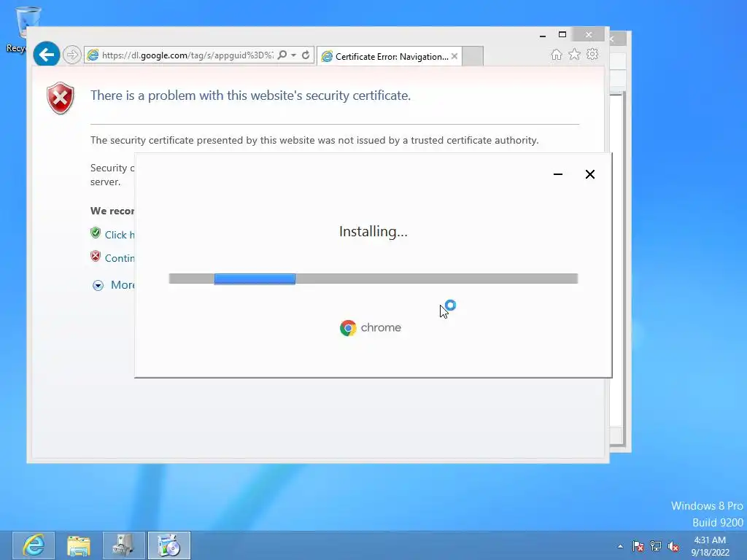The image size is (747, 560).
Task: Click the 'Installing...' status text
Action: click(x=373, y=231)
